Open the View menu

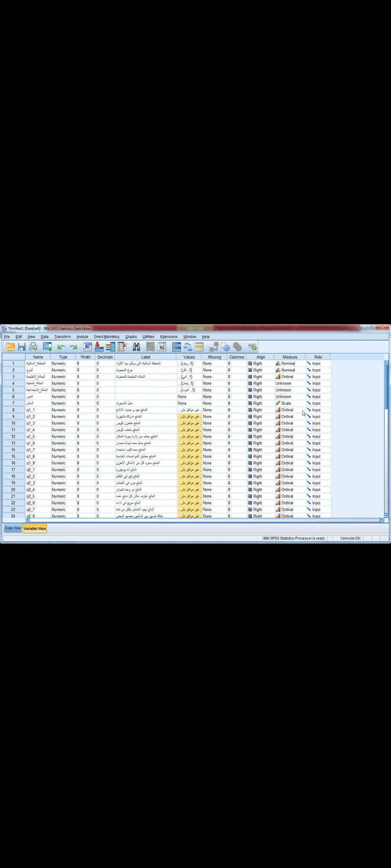31,337
